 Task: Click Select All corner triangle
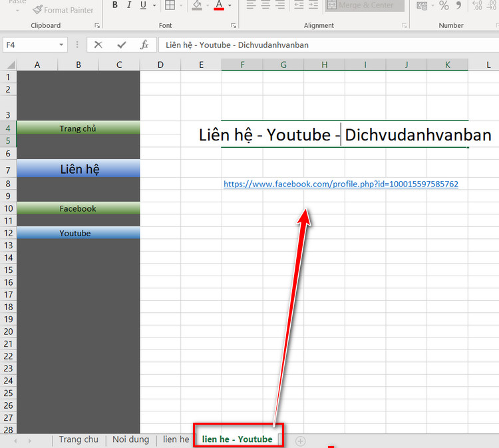[x=11, y=65]
